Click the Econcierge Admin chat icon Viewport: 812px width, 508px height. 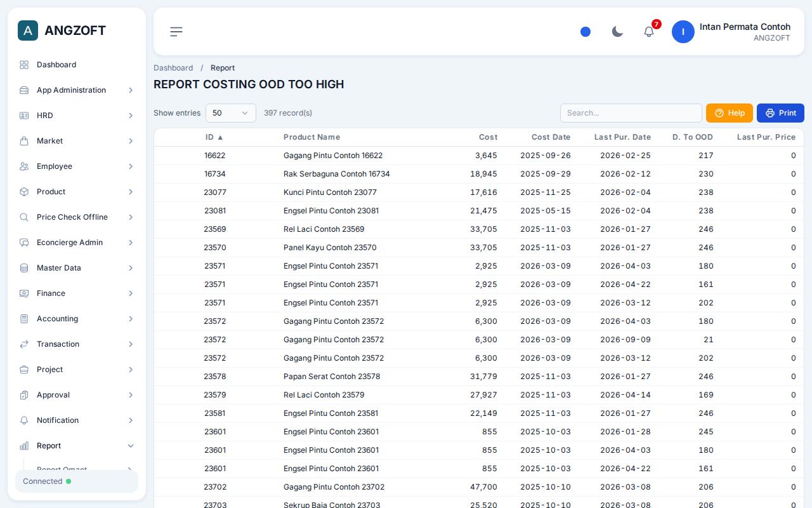[24, 243]
